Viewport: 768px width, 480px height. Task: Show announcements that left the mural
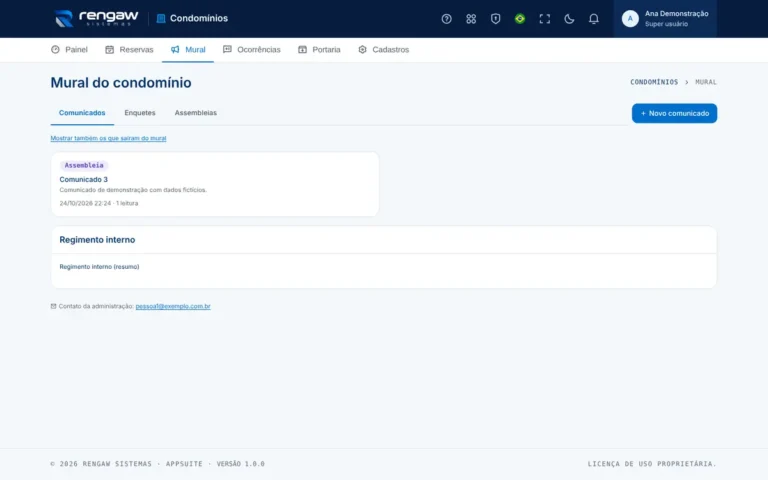pos(108,138)
